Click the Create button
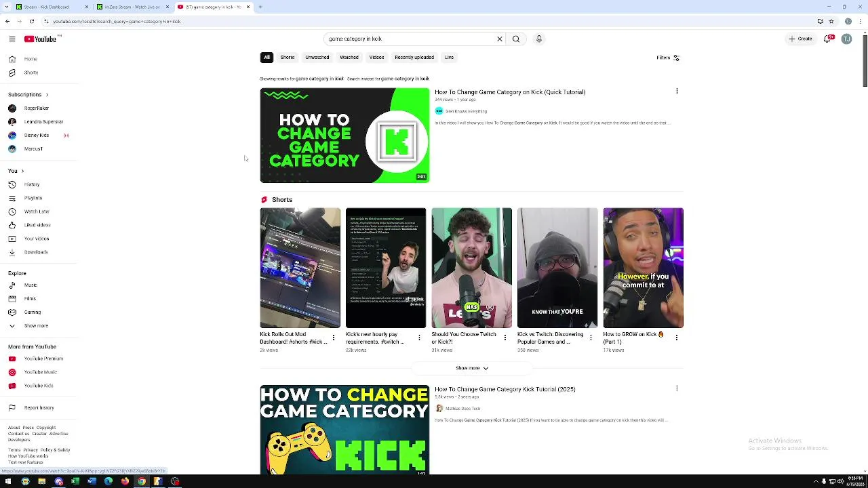This screenshot has width=868, height=488. point(801,39)
